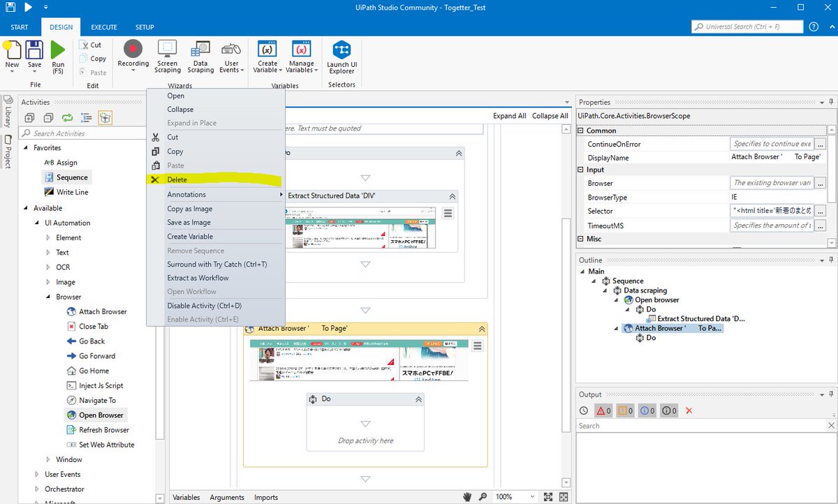Image resolution: width=838 pixels, height=504 pixels.
Task: Select Attach Browser activity in list
Action: click(96, 311)
